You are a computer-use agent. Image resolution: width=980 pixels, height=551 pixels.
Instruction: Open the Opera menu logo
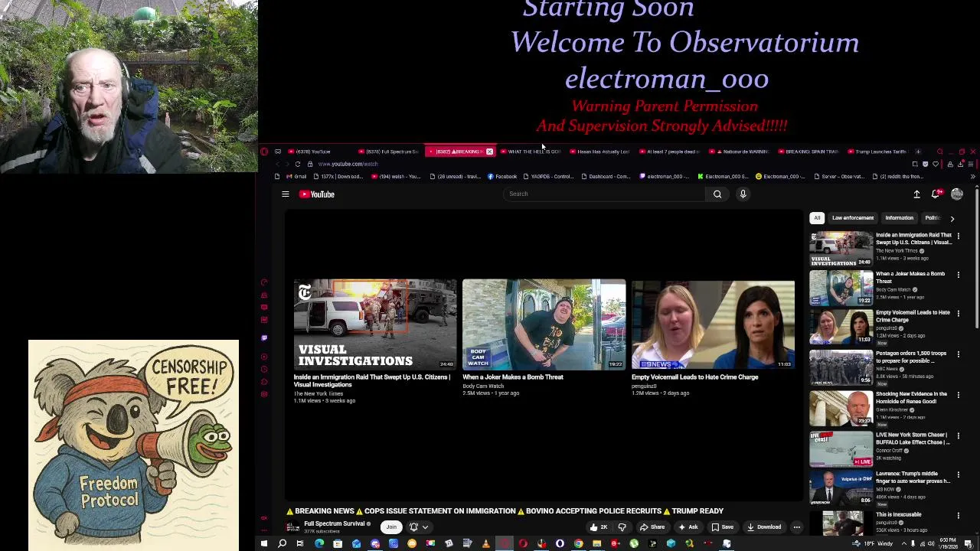click(x=264, y=152)
